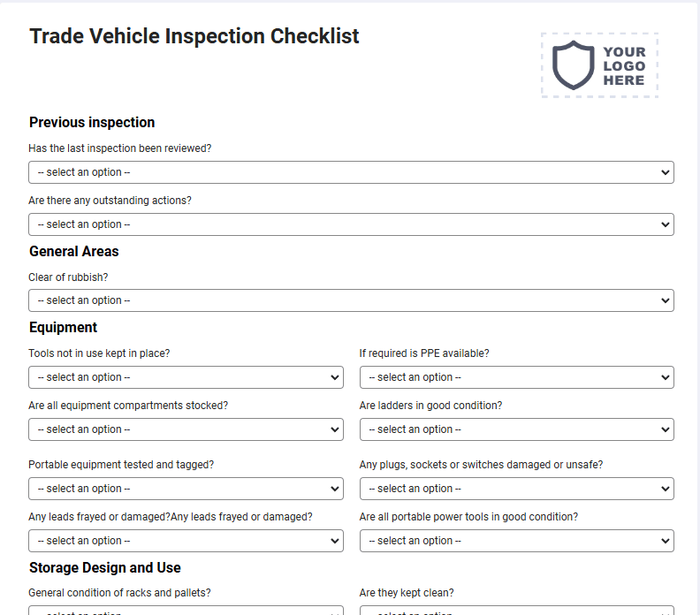Expand the 'Are there any outstanding actions?' dropdown
Viewport: 700px width, 615px height.
[351, 224]
